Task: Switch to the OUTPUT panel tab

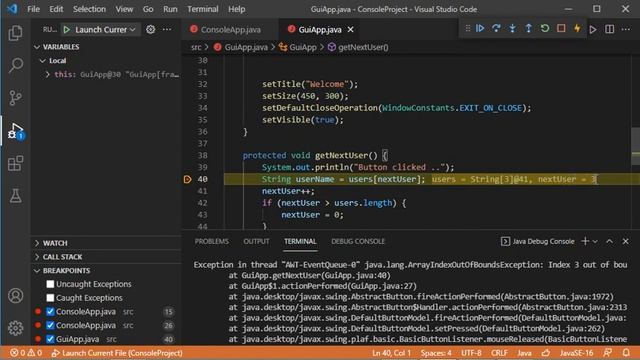Action: click(256, 241)
